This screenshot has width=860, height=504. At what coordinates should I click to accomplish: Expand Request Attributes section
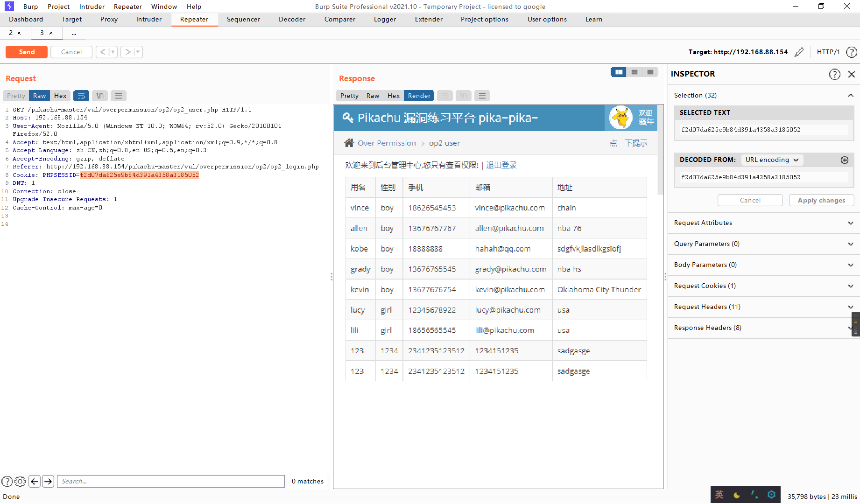point(764,223)
